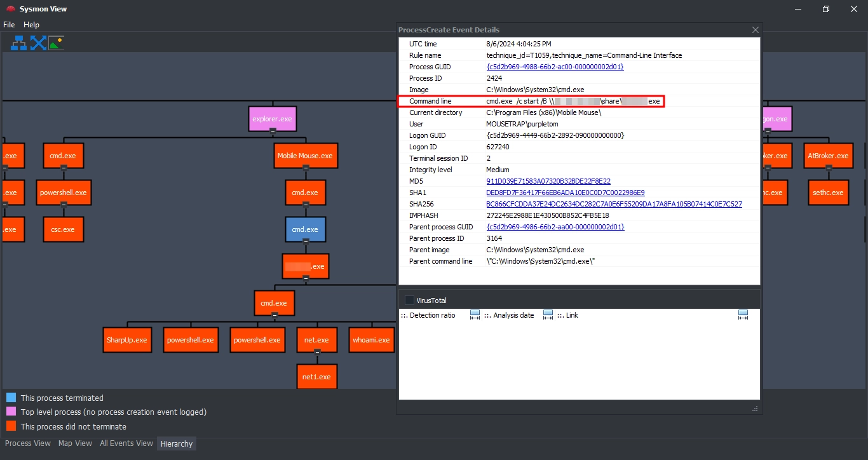The width and height of the screenshot is (868, 460).
Task: Click the blue fit-to-screen arrows icon
Action: [x=38, y=43]
